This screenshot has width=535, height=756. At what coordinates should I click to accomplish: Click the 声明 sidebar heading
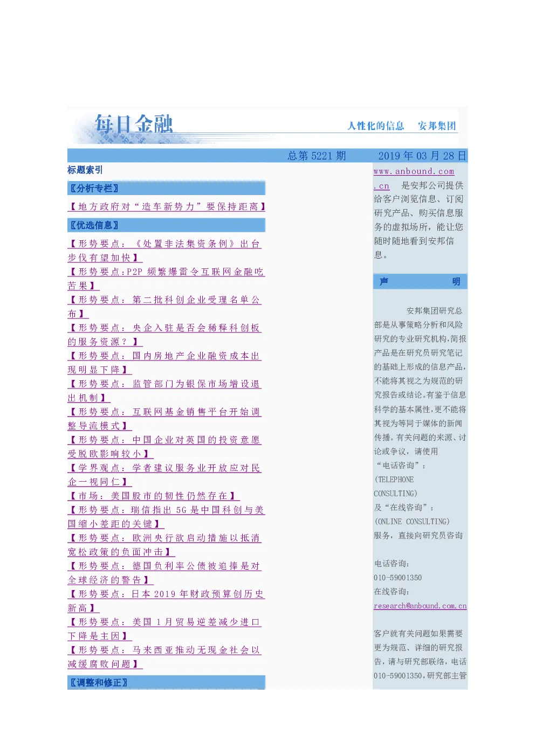(420, 282)
